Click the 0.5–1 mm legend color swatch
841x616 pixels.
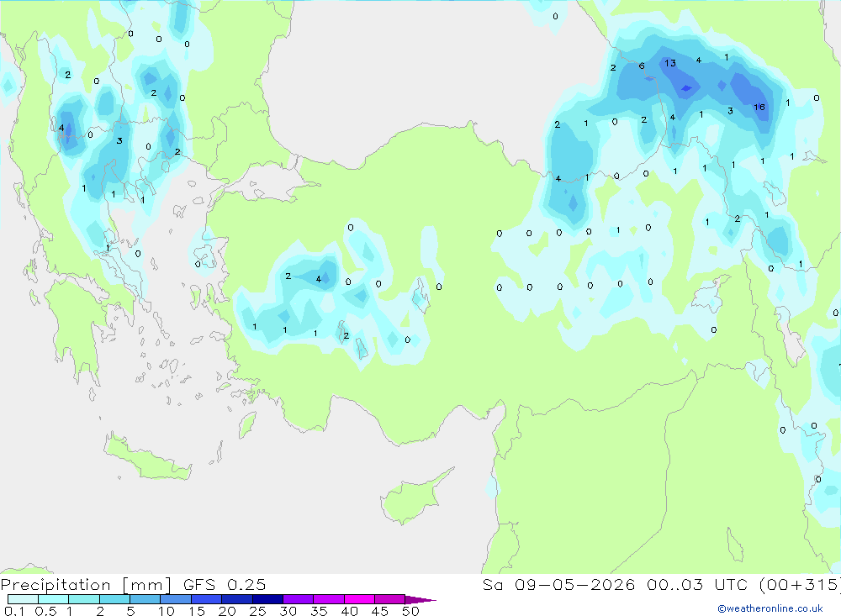pyautogui.click(x=53, y=599)
